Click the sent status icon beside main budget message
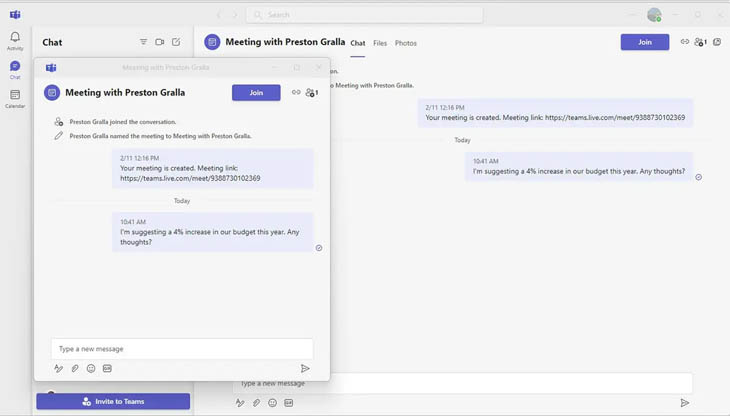This screenshot has width=730, height=416. 698,177
